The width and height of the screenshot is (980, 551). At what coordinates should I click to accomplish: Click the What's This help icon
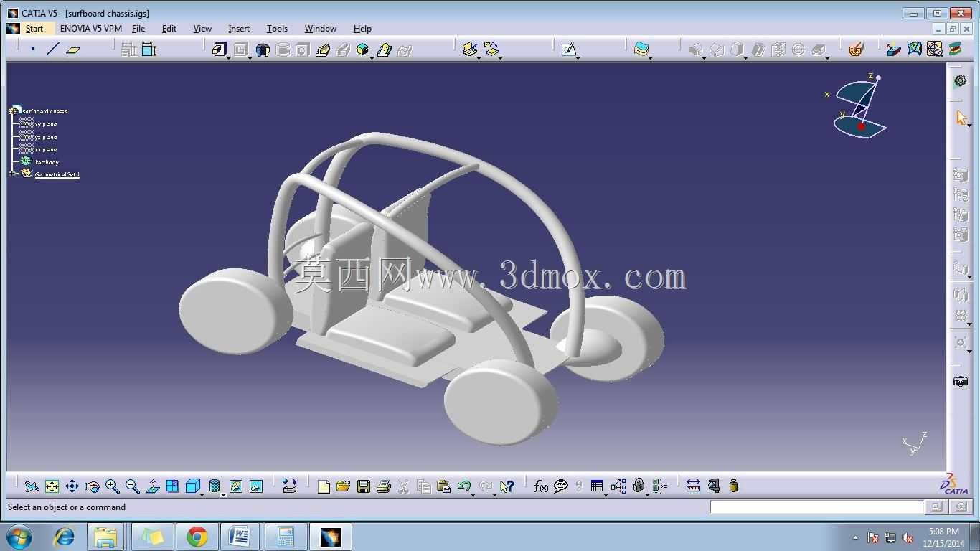[x=507, y=486]
